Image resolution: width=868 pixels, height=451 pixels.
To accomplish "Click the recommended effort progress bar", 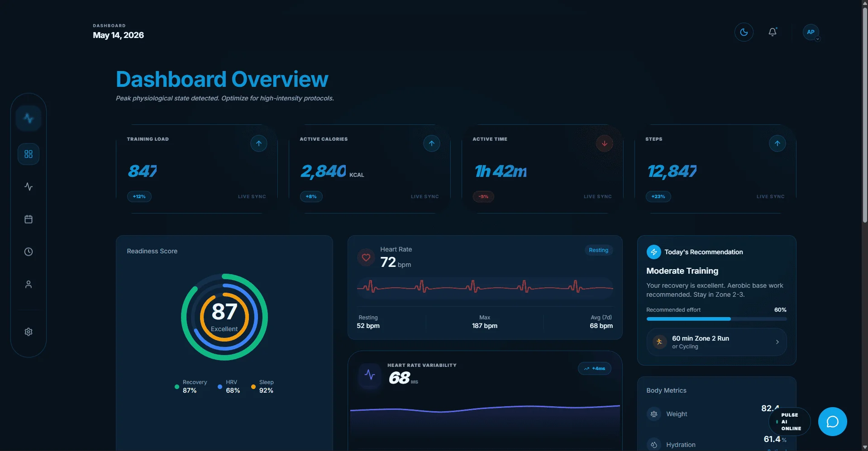I will point(716,319).
